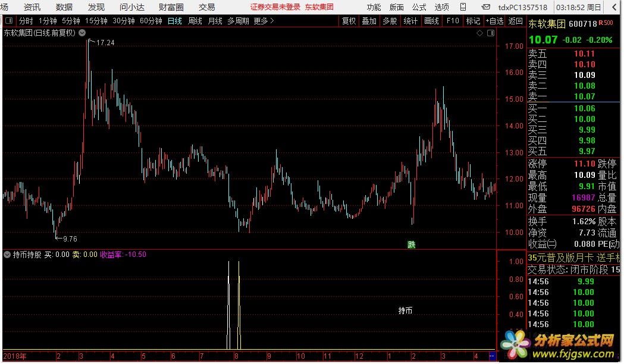
Task: Switch to 周线 weekly chart tab
Action: click(195, 21)
